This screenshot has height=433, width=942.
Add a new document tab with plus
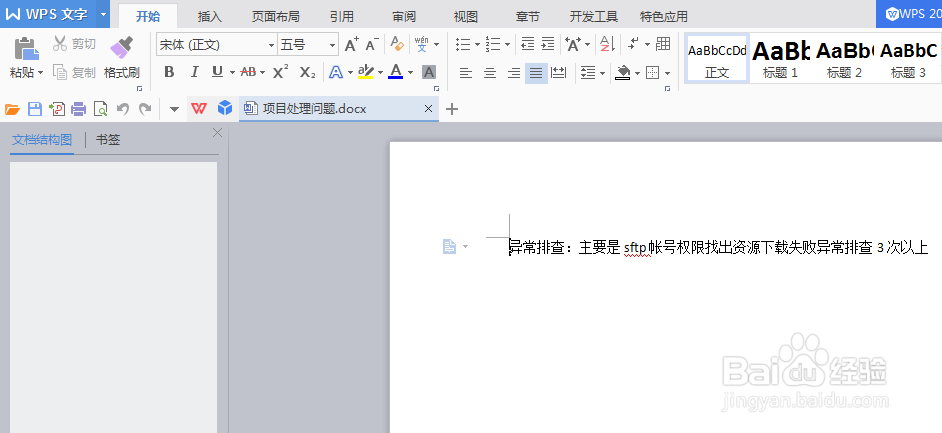point(452,109)
